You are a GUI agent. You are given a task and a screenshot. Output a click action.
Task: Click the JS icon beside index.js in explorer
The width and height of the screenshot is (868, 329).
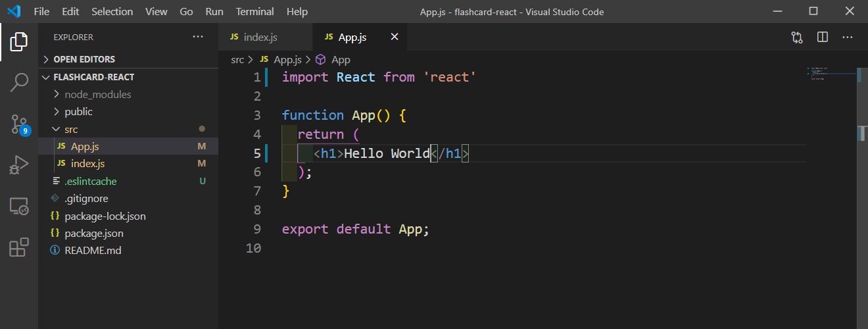pos(61,163)
